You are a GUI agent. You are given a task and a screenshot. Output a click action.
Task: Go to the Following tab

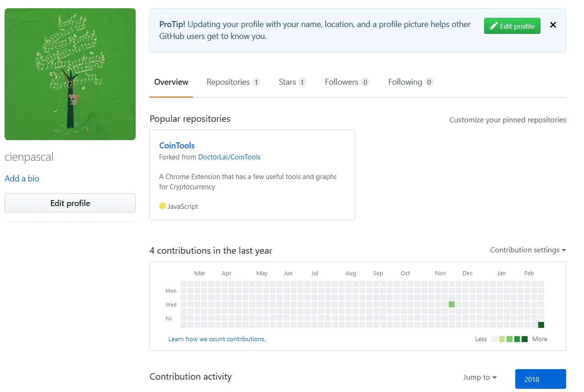(411, 82)
